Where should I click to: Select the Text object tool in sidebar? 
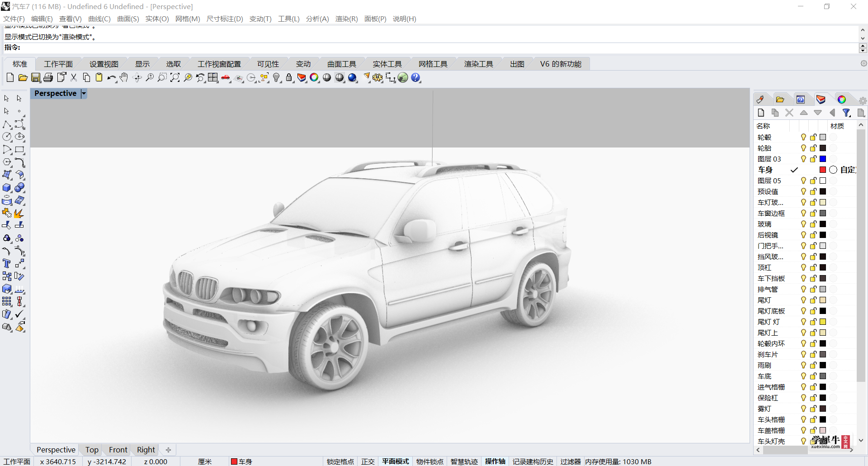point(7,263)
